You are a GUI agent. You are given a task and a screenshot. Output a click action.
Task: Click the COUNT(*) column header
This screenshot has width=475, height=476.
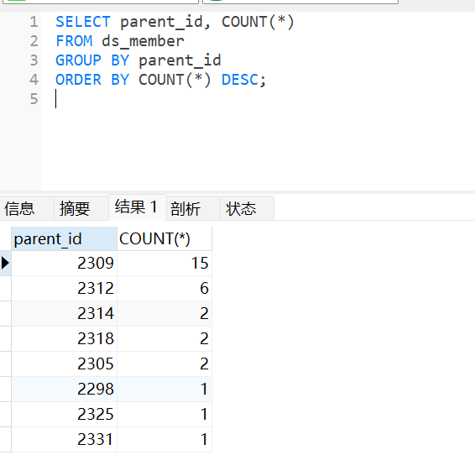(164, 238)
